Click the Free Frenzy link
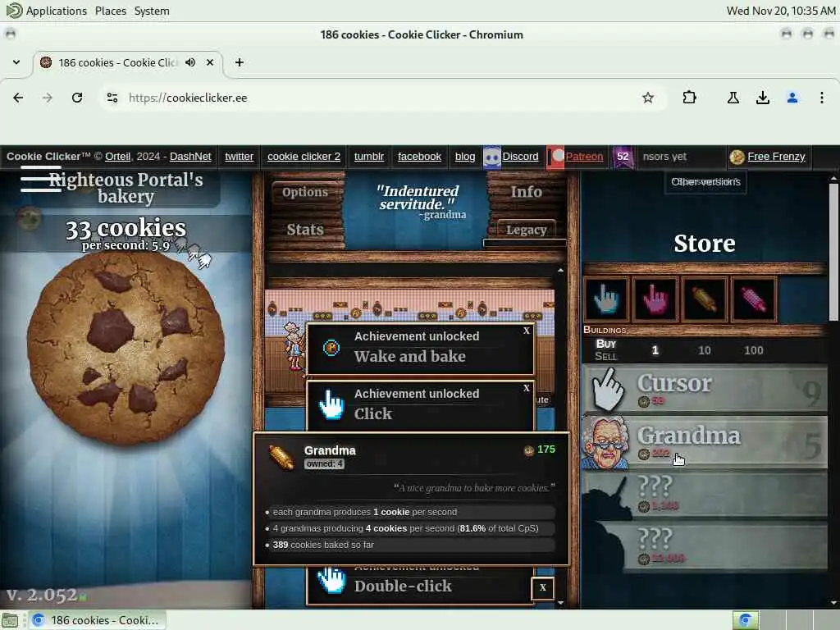The height and width of the screenshot is (630, 840). pos(776,157)
